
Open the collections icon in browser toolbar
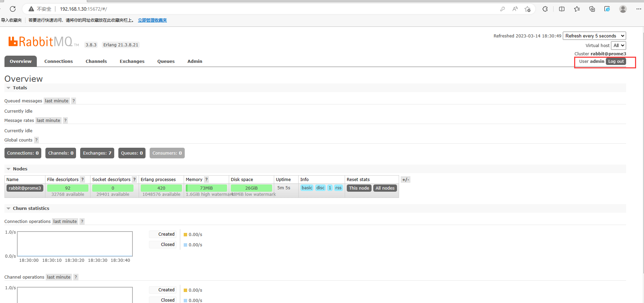(592, 9)
